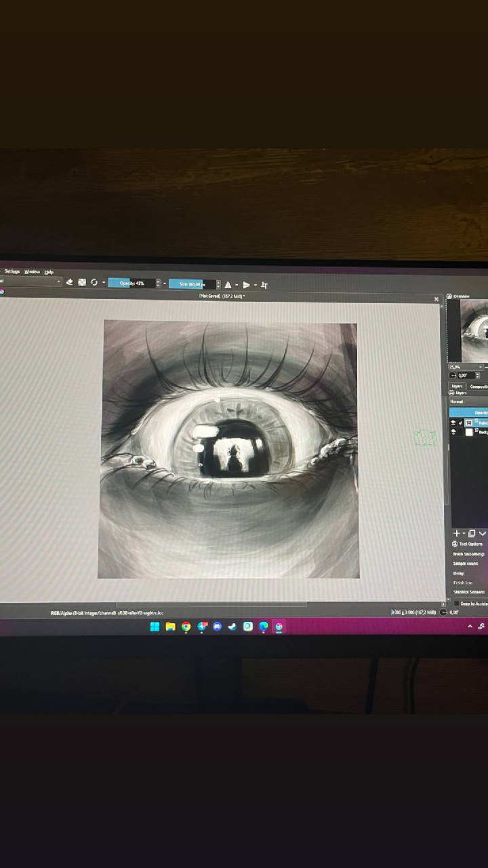The image size is (488, 868).
Task: Click the Finish line label
Action: [x=463, y=583]
